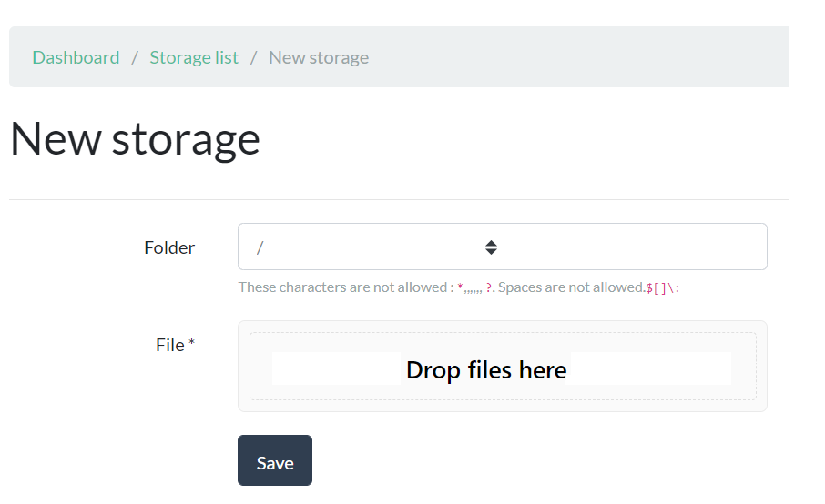Focus the new folder name text field
Viewport: 825px width, 504px height.
coord(640,247)
